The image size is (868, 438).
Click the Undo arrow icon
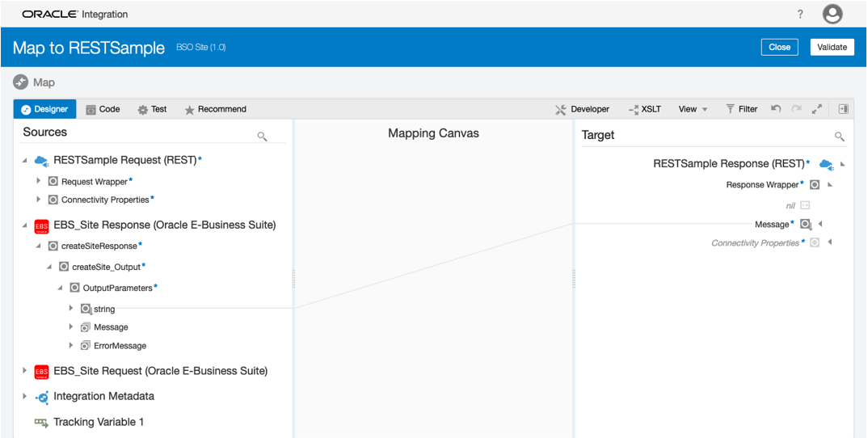click(776, 109)
